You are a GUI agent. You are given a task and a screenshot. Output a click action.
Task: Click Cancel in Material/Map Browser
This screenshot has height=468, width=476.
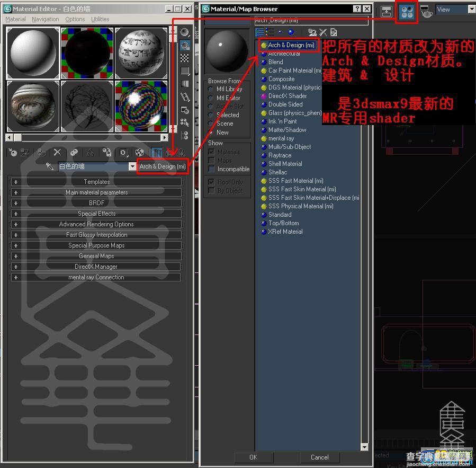pyautogui.click(x=319, y=457)
